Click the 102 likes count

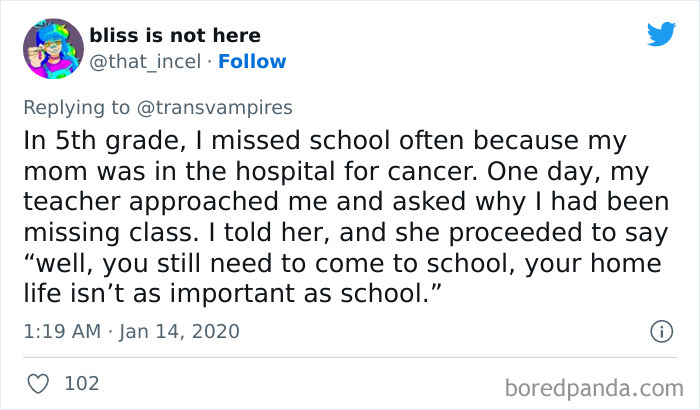point(81,384)
